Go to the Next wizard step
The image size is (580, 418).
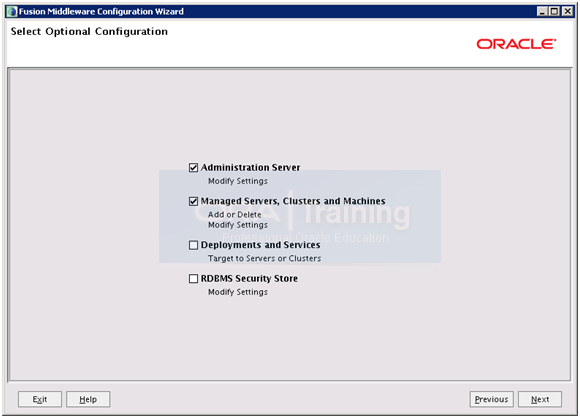[540, 399]
